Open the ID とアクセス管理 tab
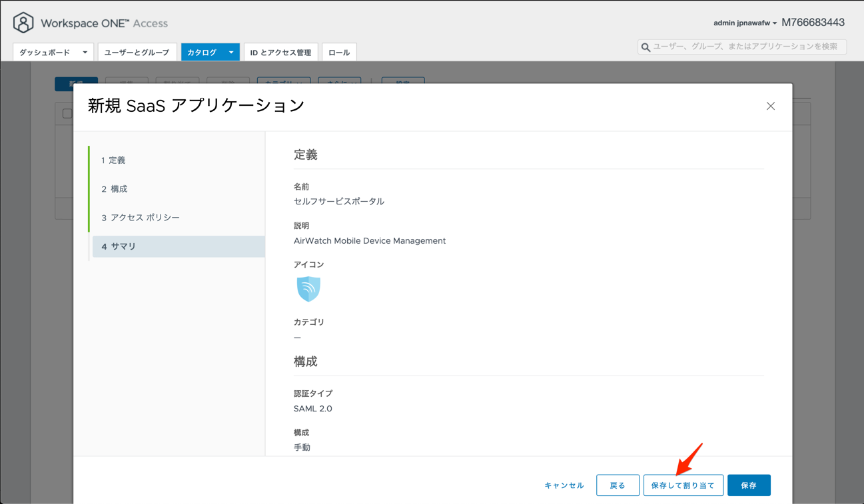The image size is (864, 504). 280,52
